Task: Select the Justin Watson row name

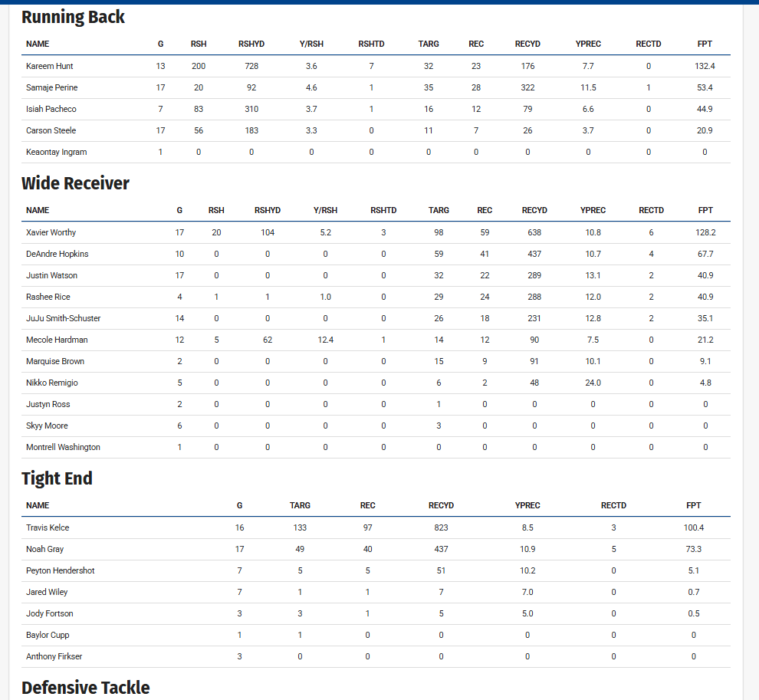Action: pyautogui.click(x=52, y=275)
